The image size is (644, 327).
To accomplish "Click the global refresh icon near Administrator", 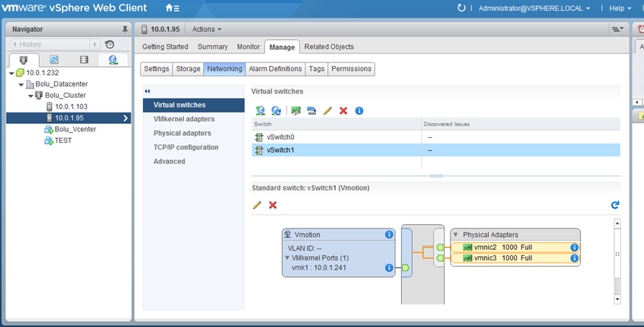I will (x=461, y=8).
